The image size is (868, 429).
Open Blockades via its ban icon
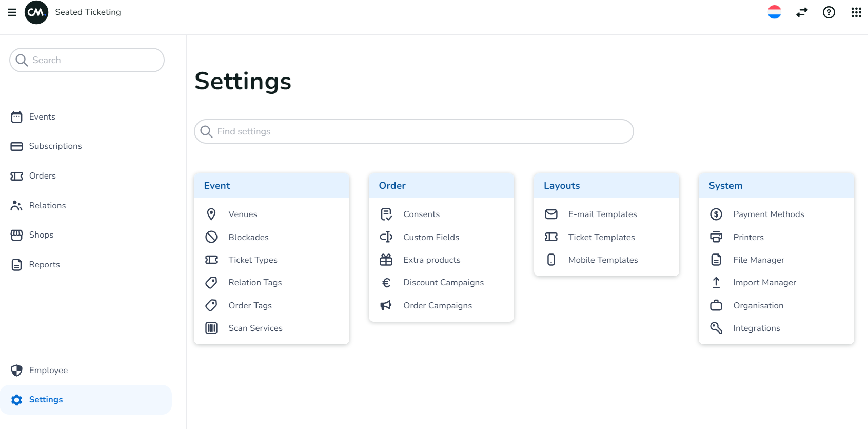(211, 237)
